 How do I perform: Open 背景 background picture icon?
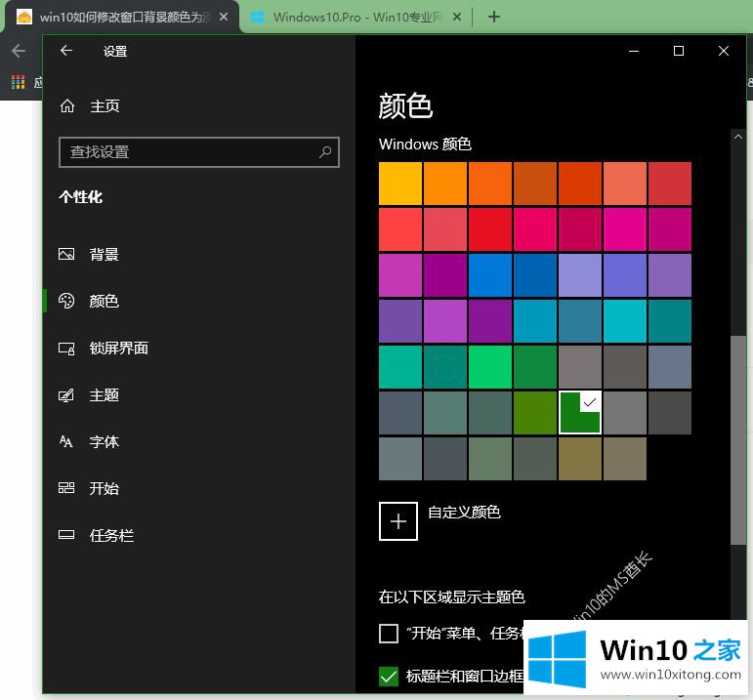tap(66, 254)
